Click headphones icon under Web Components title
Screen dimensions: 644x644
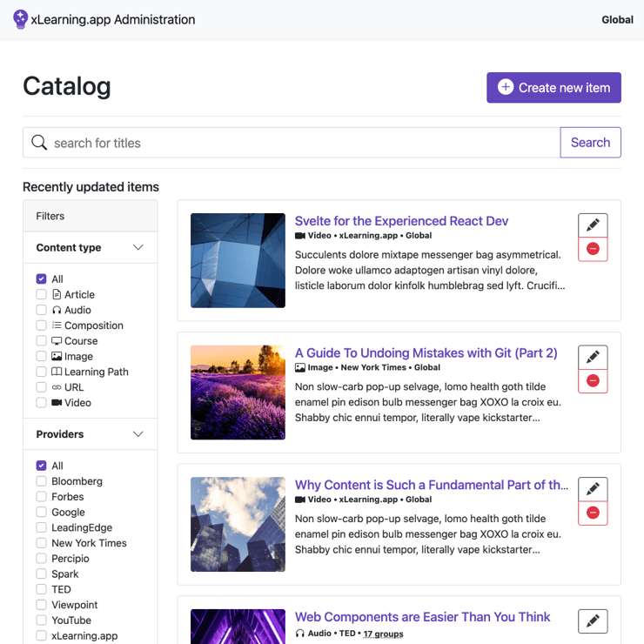pos(300,634)
